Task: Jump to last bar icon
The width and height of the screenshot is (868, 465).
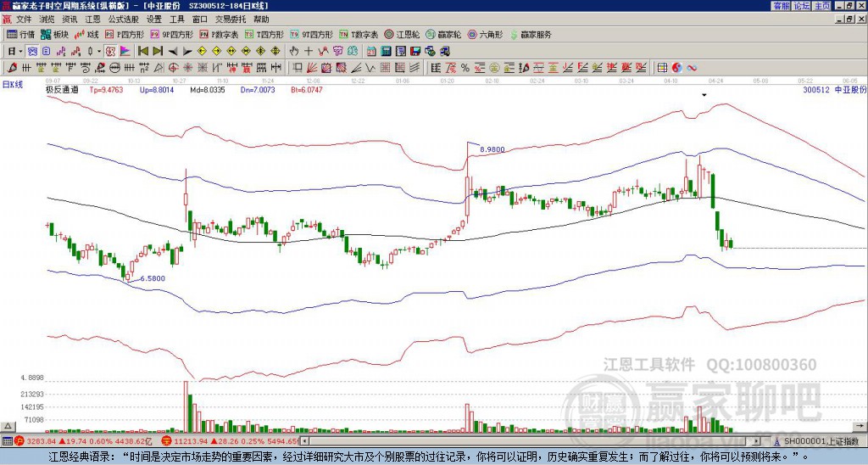Action: coord(158,52)
